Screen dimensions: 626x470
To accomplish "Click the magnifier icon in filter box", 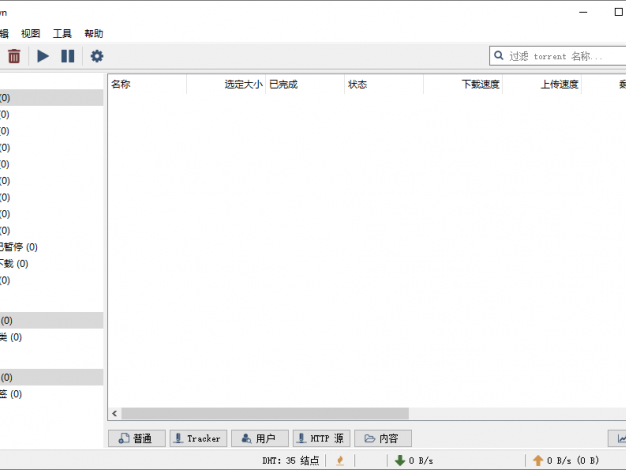I will [x=498, y=56].
